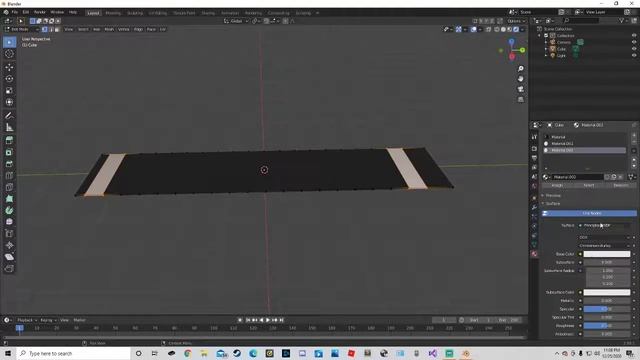
Task: Expand the Preview panel
Action: pyautogui.click(x=553, y=196)
